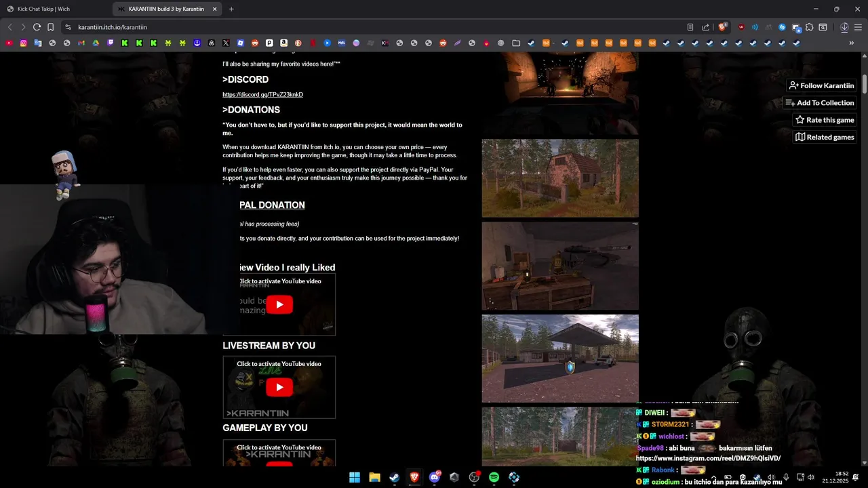
Task: Open the Reddit bookmark next to X
Action: pyautogui.click(x=255, y=43)
